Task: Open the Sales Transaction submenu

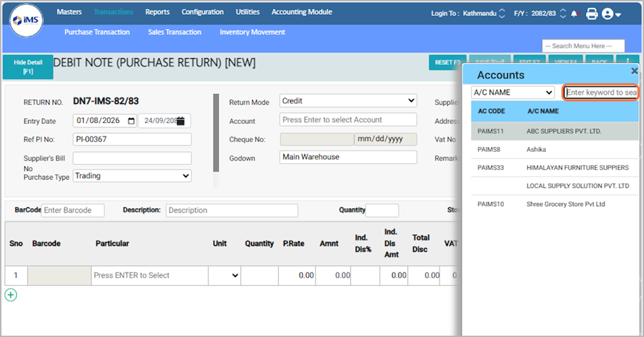Action: 174,32
